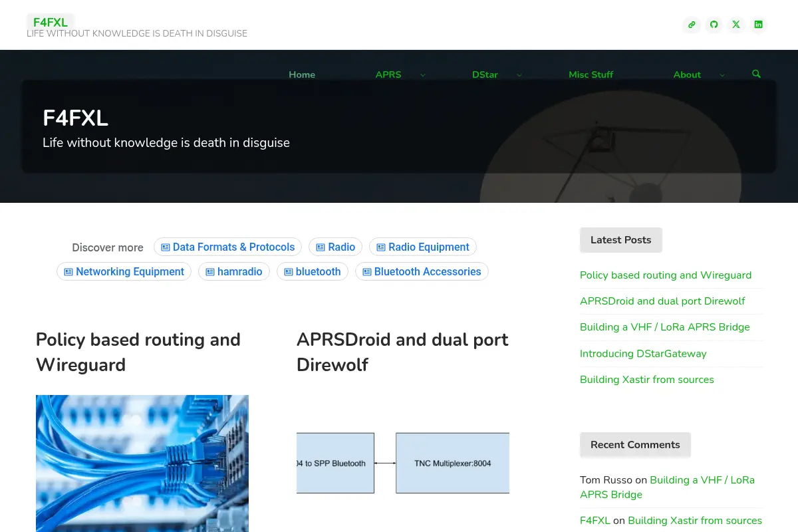Open the X social icon
The image size is (798, 532).
click(735, 25)
